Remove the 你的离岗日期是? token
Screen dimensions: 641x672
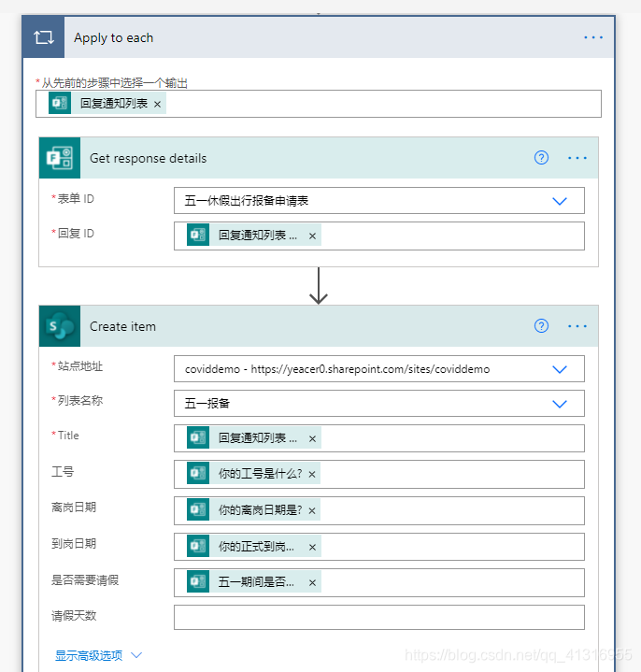click(x=312, y=511)
